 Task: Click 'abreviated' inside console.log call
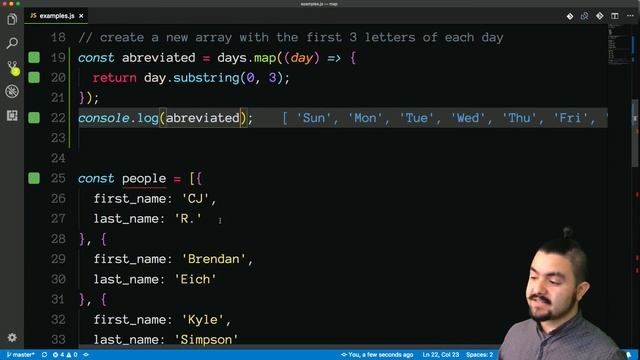pos(202,118)
